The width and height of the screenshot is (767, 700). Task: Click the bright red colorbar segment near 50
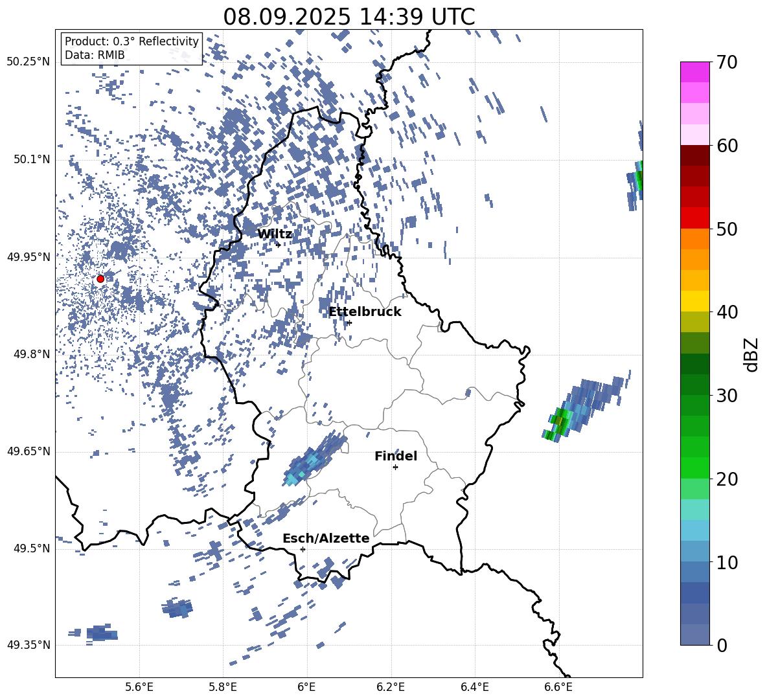(695, 218)
